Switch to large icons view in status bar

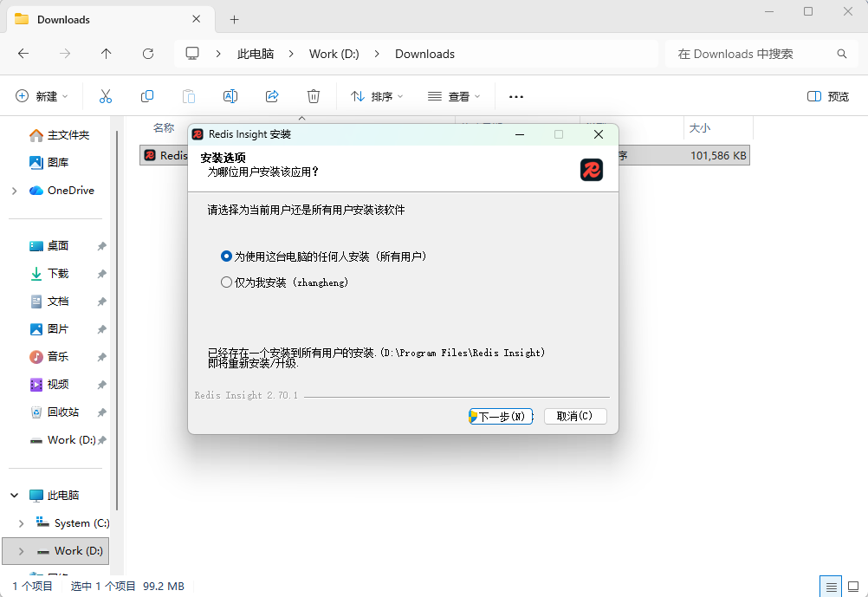853,587
